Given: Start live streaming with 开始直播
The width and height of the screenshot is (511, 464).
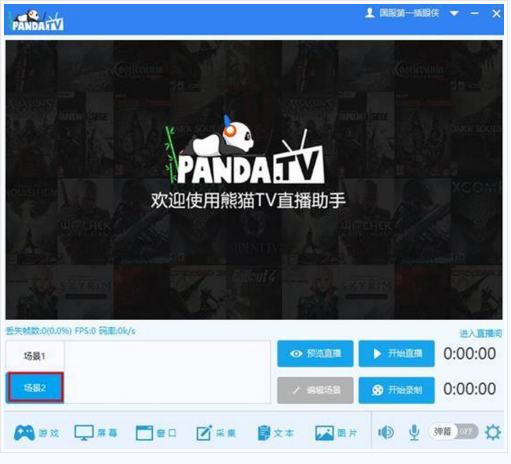Looking at the screenshot, I should (397, 353).
